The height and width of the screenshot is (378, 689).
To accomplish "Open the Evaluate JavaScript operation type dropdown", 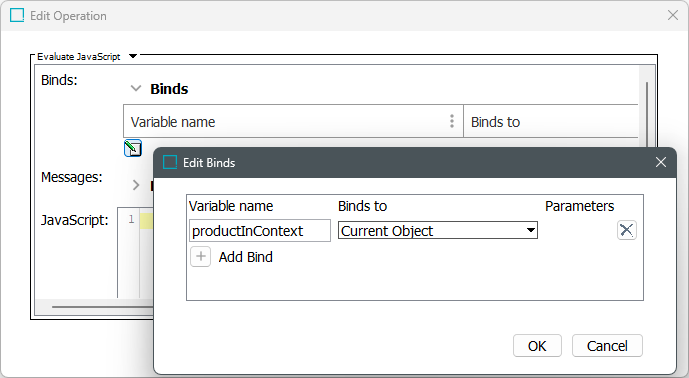I will pyautogui.click(x=133, y=56).
